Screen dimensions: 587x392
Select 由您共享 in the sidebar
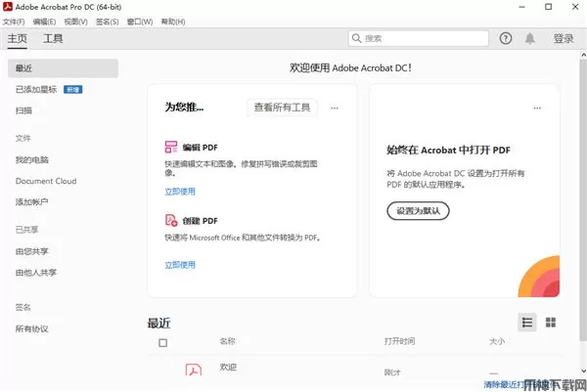(32, 251)
